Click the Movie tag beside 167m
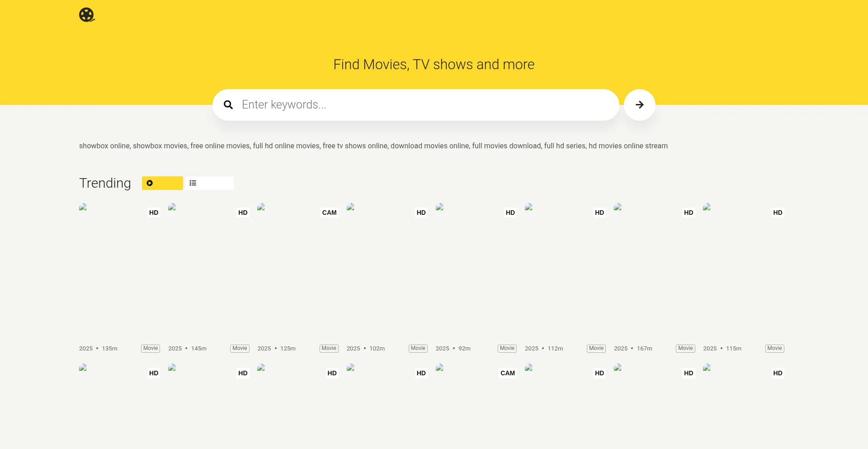This screenshot has width=868, height=449. (685, 348)
